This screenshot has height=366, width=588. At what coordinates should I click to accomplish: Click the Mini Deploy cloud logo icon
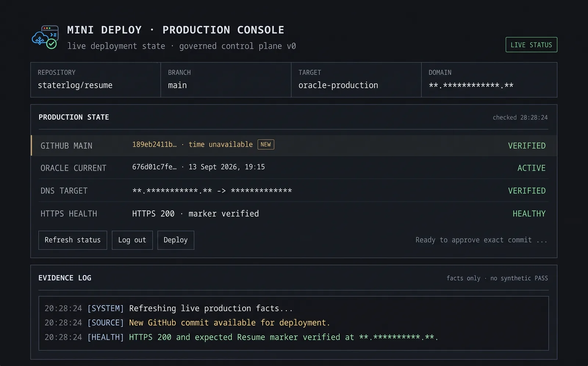click(45, 37)
